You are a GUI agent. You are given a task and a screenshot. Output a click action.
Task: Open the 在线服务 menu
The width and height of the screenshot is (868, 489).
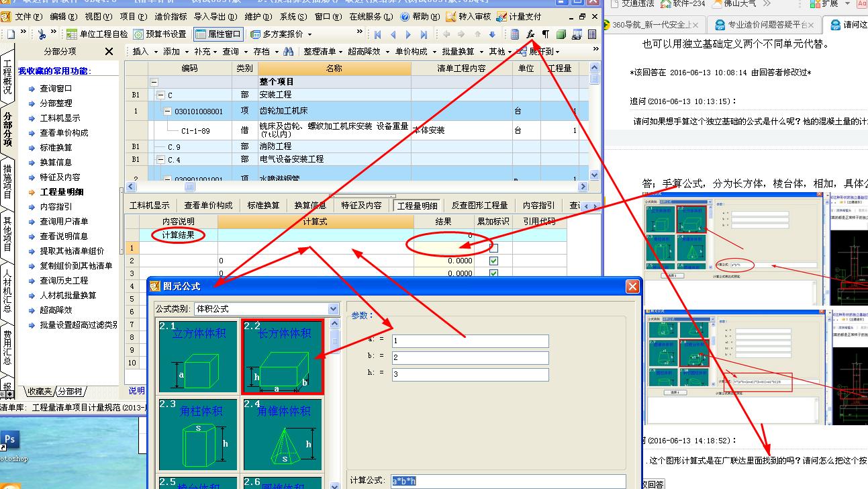tap(371, 16)
